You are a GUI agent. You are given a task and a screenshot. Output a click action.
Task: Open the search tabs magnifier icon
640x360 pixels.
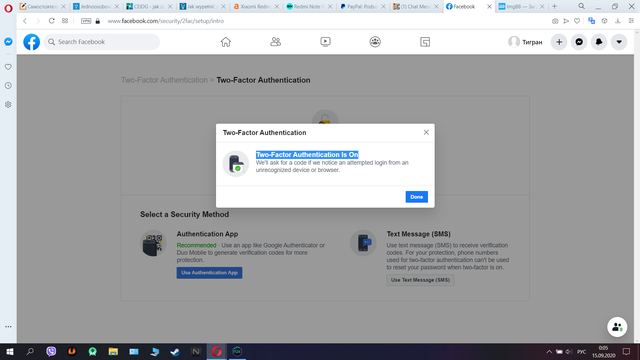pyautogui.click(x=582, y=6)
